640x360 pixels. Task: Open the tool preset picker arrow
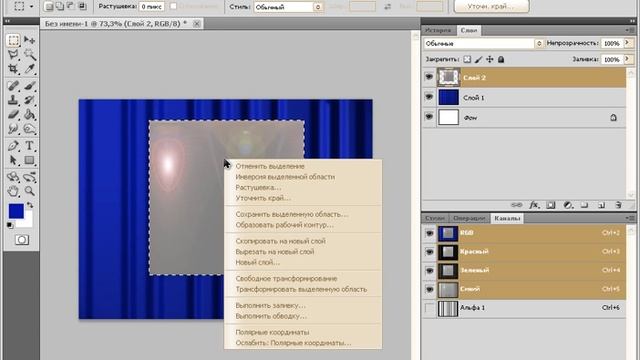click(x=31, y=6)
